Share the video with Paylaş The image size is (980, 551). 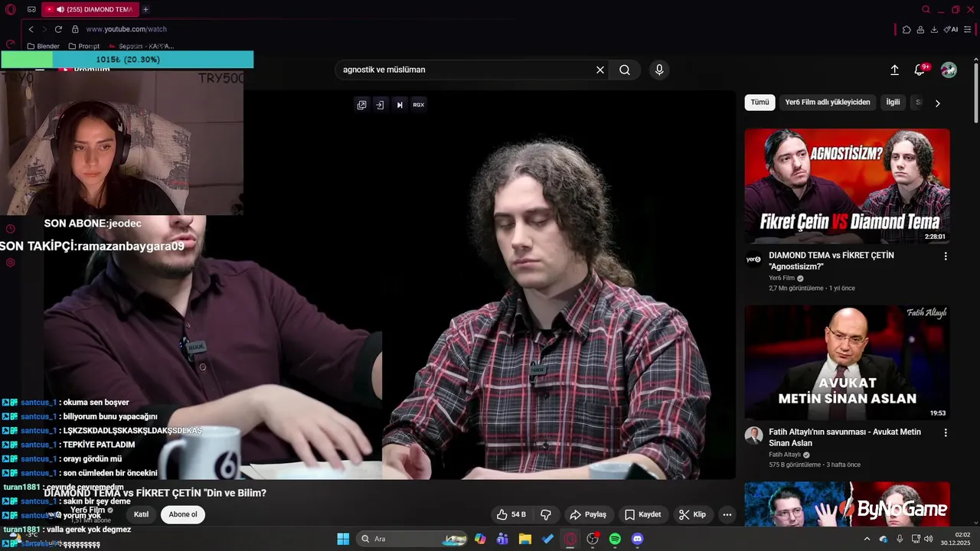(588, 514)
